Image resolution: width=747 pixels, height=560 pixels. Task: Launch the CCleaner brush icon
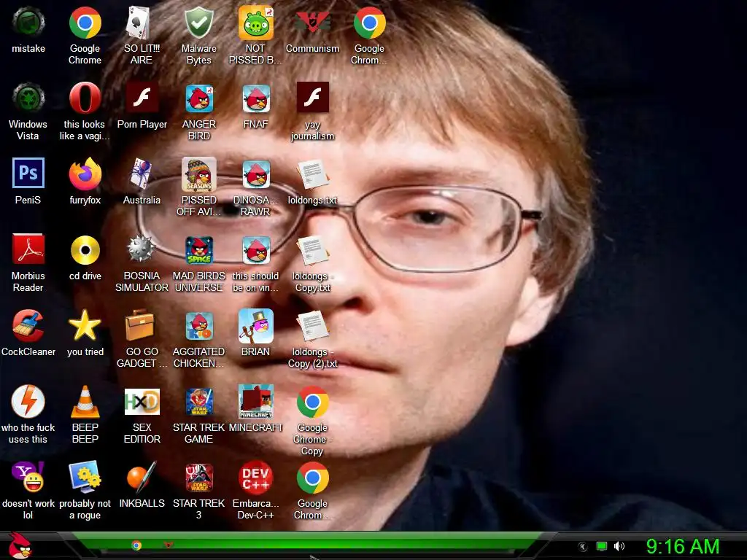[x=28, y=326]
